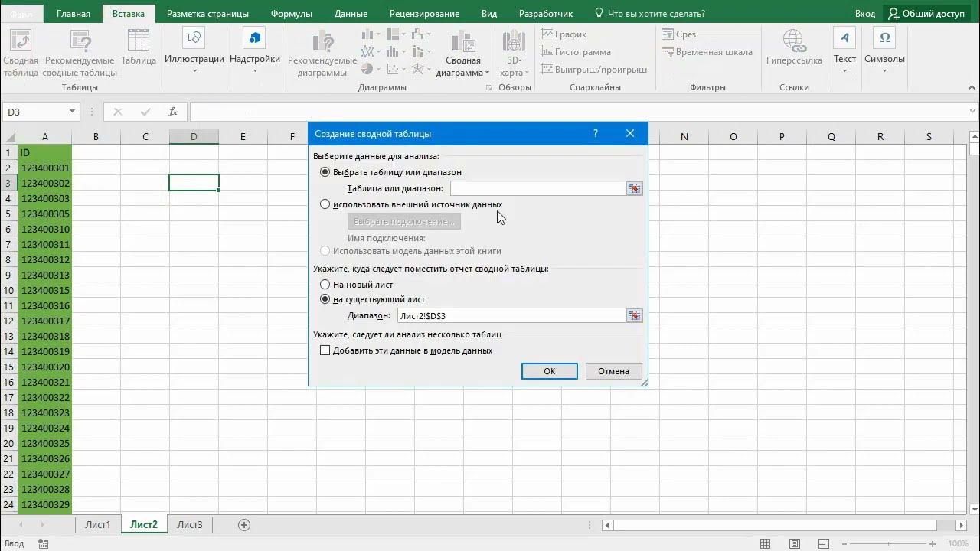Click OK in the pivot table dialog
This screenshot has height=551, width=980.
pyautogui.click(x=549, y=371)
